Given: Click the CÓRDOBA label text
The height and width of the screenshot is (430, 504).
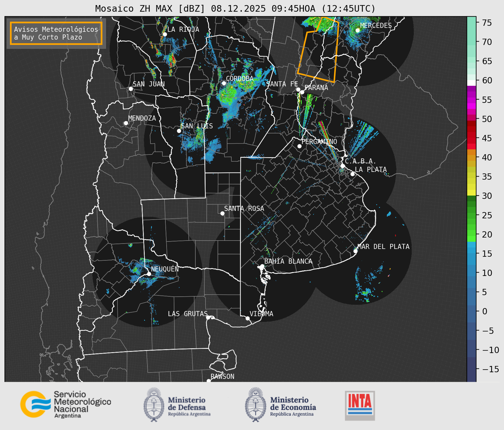Looking at the screenshot, I should [x=240, y=79].
